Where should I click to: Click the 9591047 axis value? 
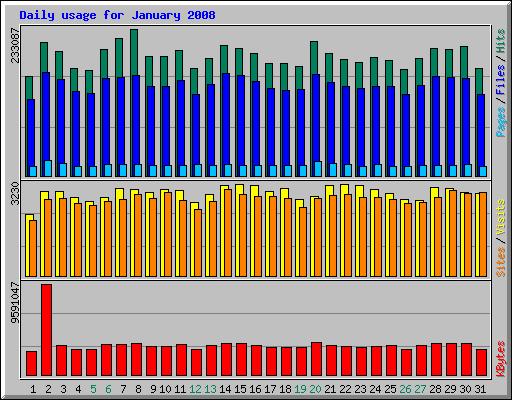[15, 303]
